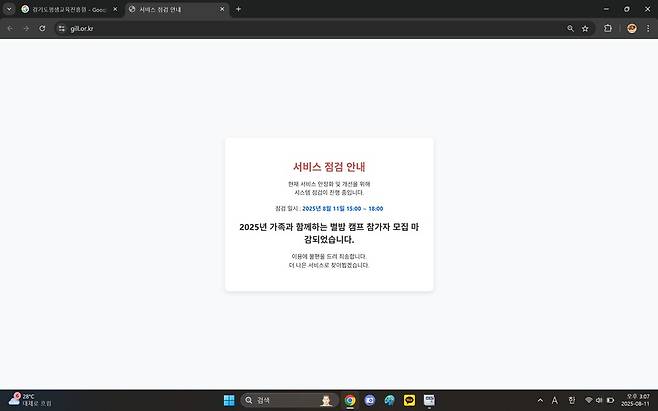Image resolution: width=658 pixels, height=411 pixels.
Task: Go back to the previous page
Action: [x=10, y=29]
